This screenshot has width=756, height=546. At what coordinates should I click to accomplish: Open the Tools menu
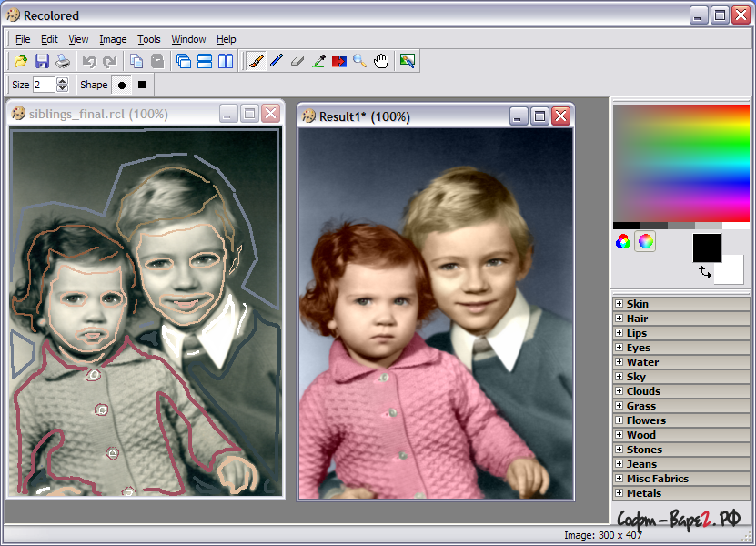click(x=148, y=39)
